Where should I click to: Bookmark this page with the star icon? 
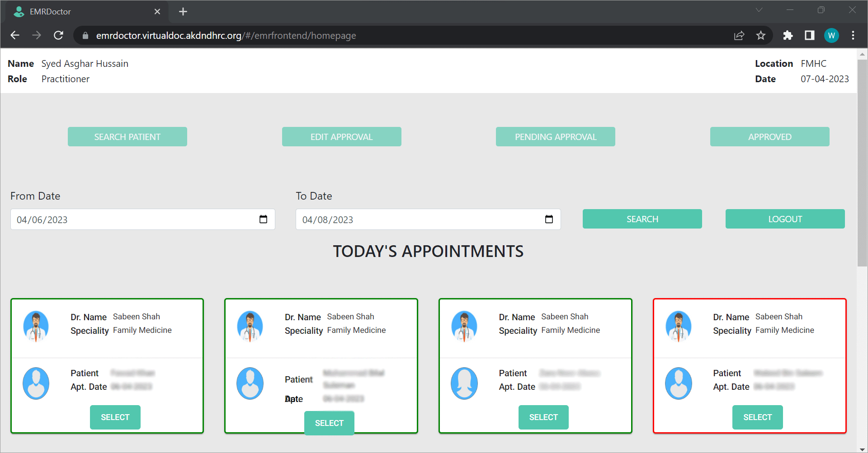(x=761, y=35)
